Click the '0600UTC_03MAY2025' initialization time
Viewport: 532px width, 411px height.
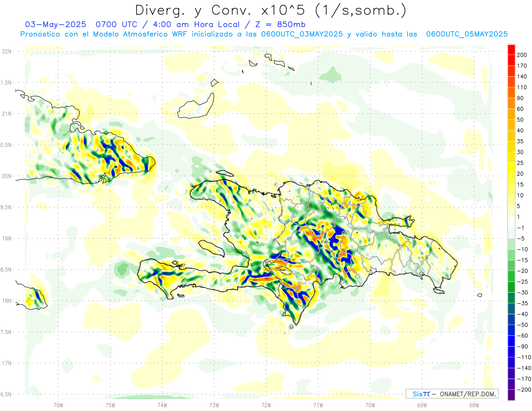click(x=302, y=34)
